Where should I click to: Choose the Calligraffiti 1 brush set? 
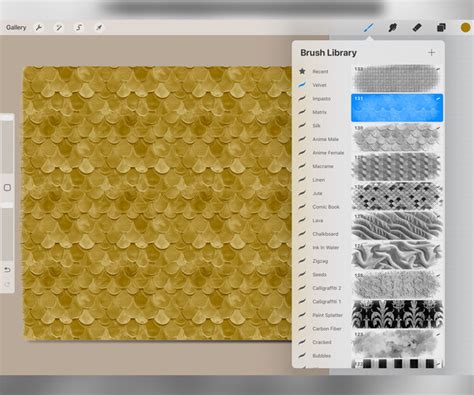[x=327, y=301]
